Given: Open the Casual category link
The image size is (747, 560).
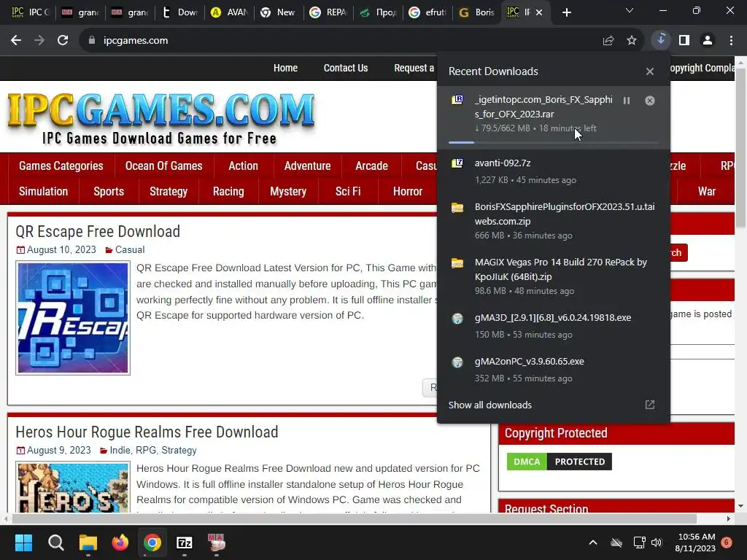Looking at the screenshot, I should point(130,249).
